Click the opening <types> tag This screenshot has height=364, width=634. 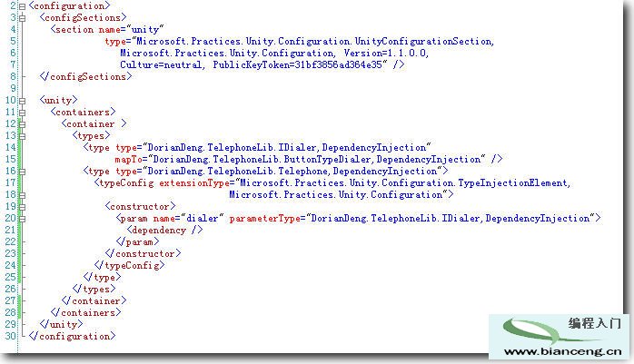coord(91,136)
